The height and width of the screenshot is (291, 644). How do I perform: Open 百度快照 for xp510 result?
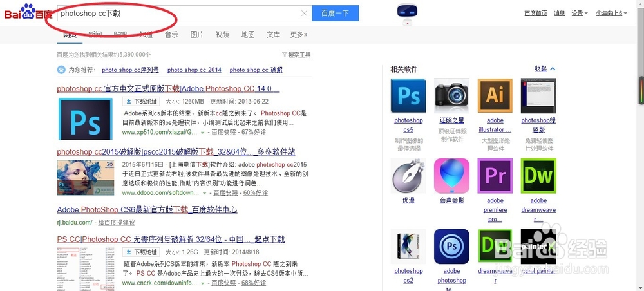click(224, 132)
